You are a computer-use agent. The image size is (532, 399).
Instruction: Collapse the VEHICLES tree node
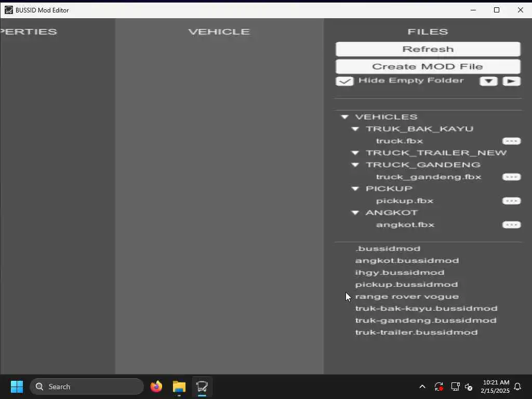[x=345, y=117]
